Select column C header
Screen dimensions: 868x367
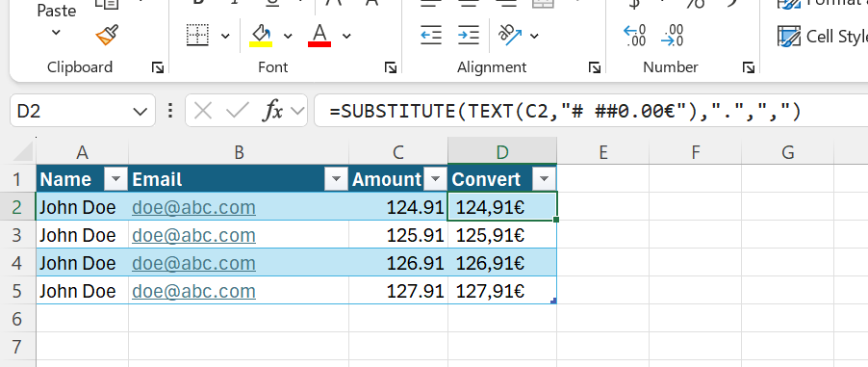click(x=398, y=152)
